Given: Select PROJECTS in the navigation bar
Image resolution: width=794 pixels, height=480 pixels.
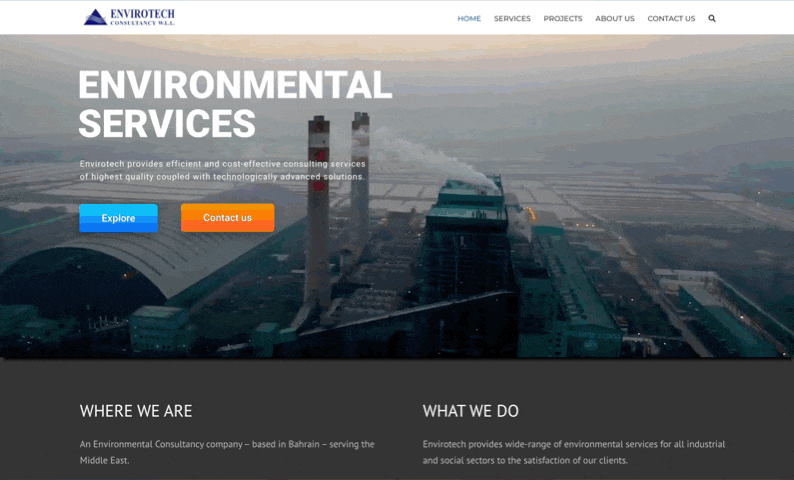Looking at the screenshot, I should click(563, 18).
